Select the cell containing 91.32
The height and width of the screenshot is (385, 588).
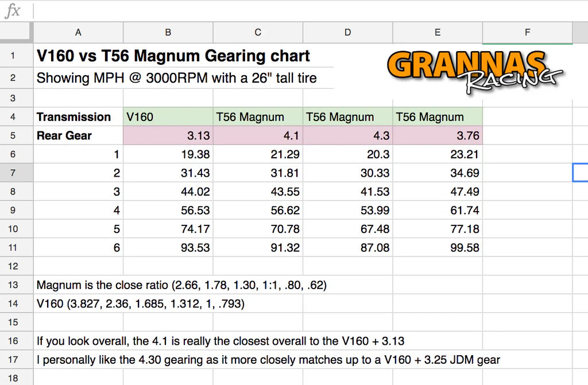pos(258,247)
